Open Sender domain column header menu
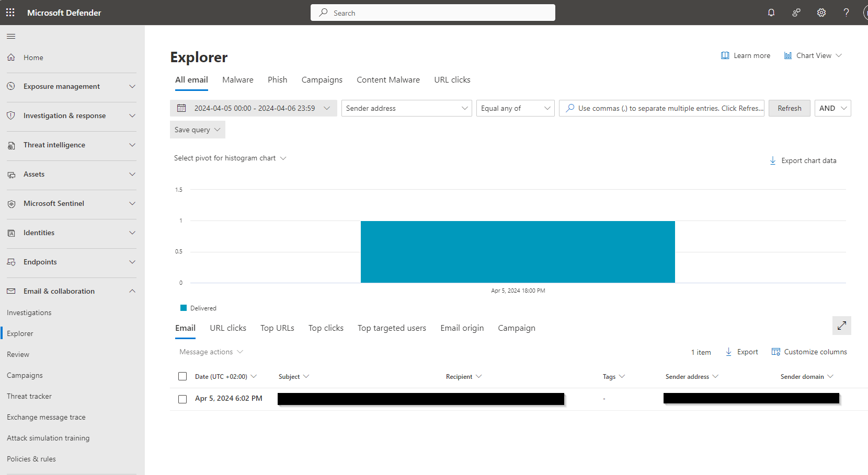This screenshot has height=475, width=868. tap(807, 377)
